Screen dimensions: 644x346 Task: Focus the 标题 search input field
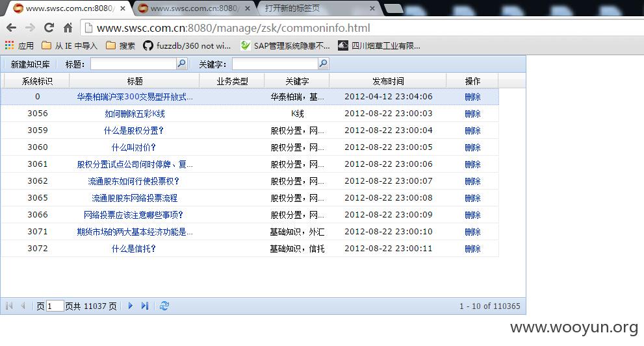(x=133, y=64)
